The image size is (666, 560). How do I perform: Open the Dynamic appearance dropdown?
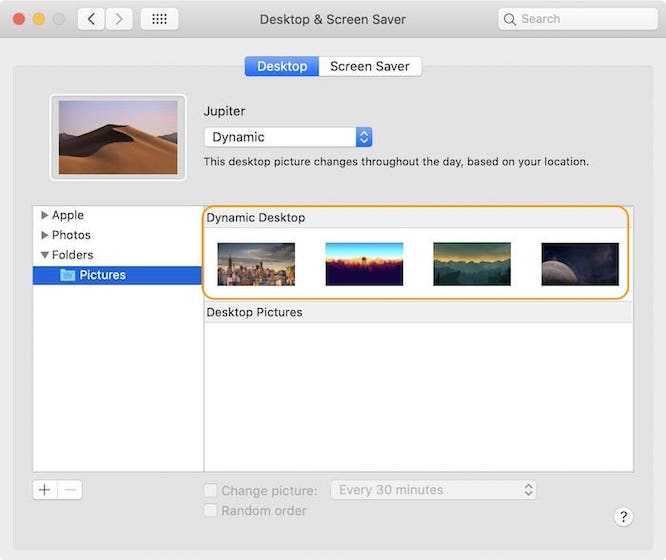(288, 137)
